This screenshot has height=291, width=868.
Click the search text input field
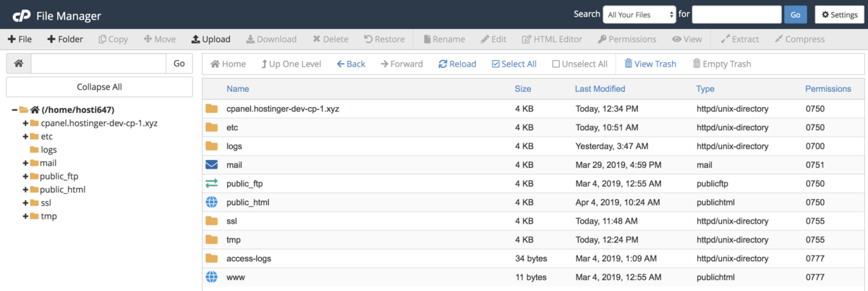click(736, 14)
